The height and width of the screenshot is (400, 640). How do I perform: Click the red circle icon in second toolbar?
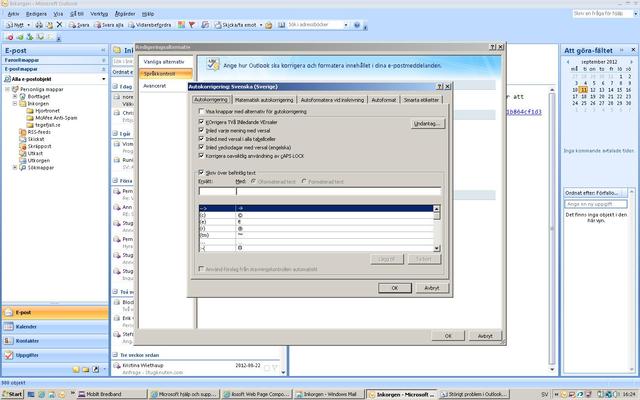tap(10, 37)
